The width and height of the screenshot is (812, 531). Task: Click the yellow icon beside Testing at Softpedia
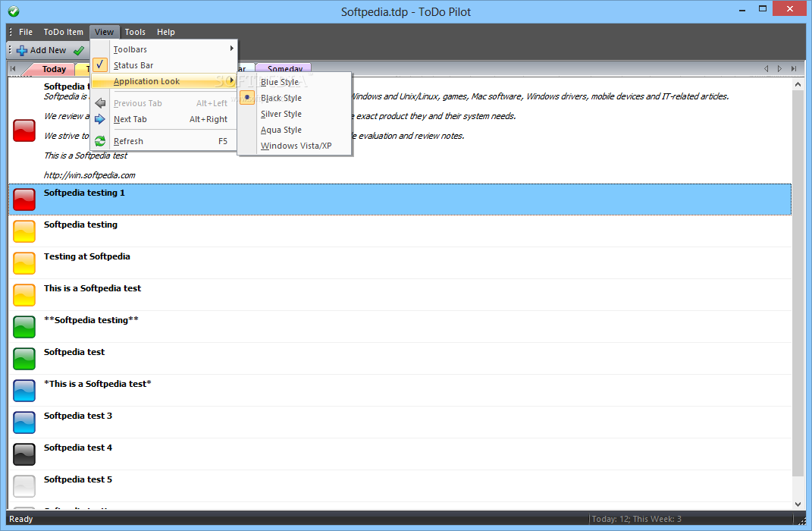[x=24, y=263]
